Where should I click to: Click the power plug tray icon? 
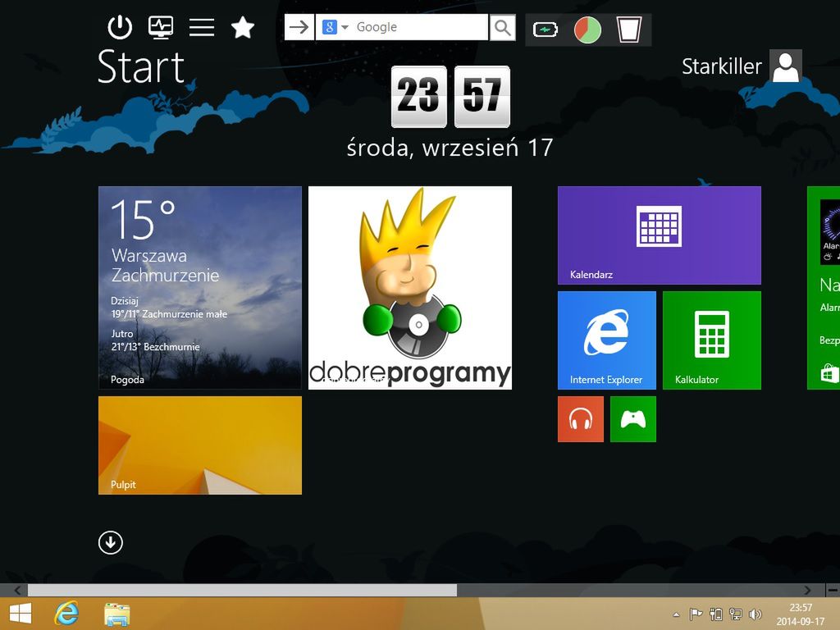pos(715,614)
